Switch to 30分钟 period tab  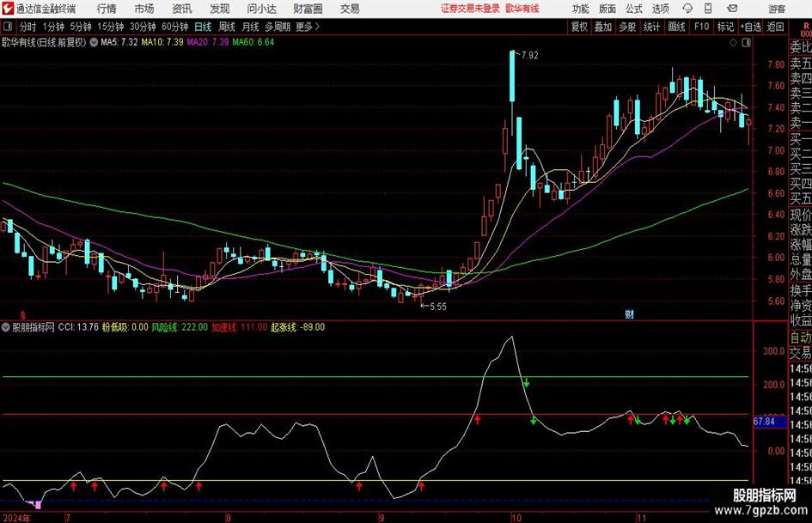[x=143, y=27]
